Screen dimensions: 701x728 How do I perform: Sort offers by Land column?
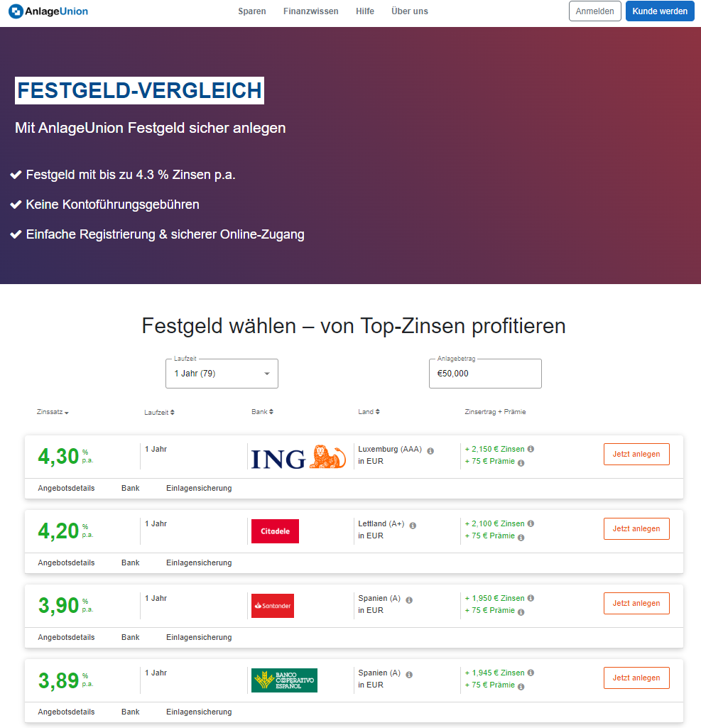pos(369,412)
